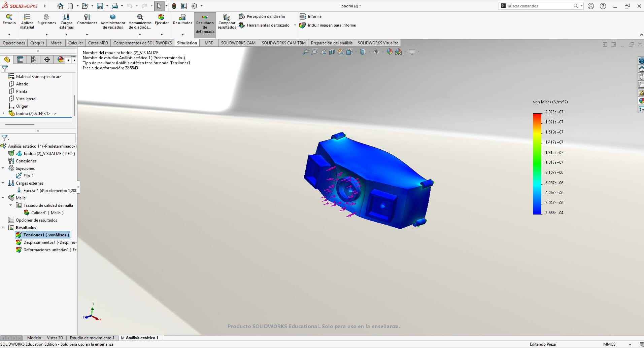Image resolution: width=644 pixels, height=348 pixels.
Task: Open the PropertyManager panel tab
Action: point(20,60)
